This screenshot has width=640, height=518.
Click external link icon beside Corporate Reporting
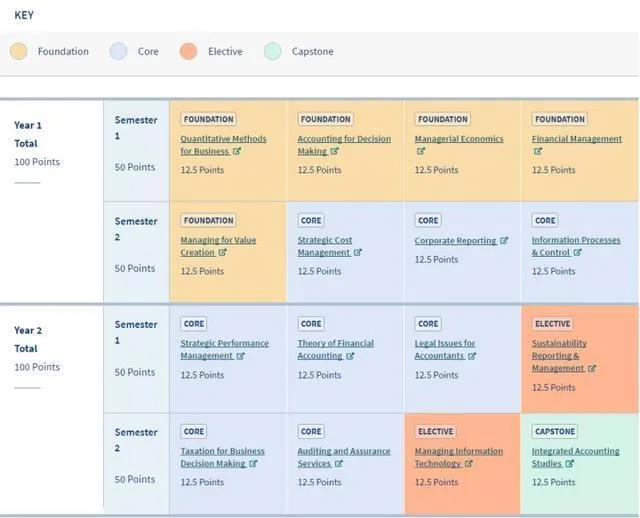pos(504,241)
